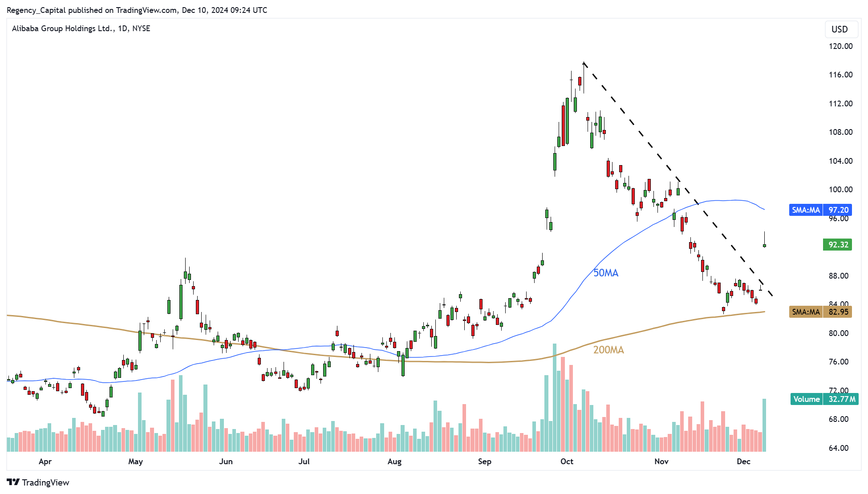868x494 pixels.
Task: Click the 100.00 price axis label
Action: (840, 190)
